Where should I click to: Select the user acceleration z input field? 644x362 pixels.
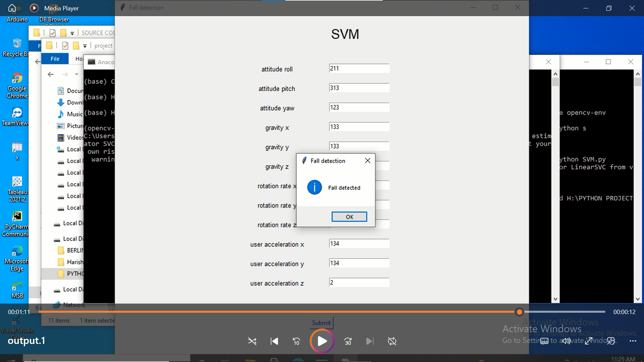[x=360, y=283]
